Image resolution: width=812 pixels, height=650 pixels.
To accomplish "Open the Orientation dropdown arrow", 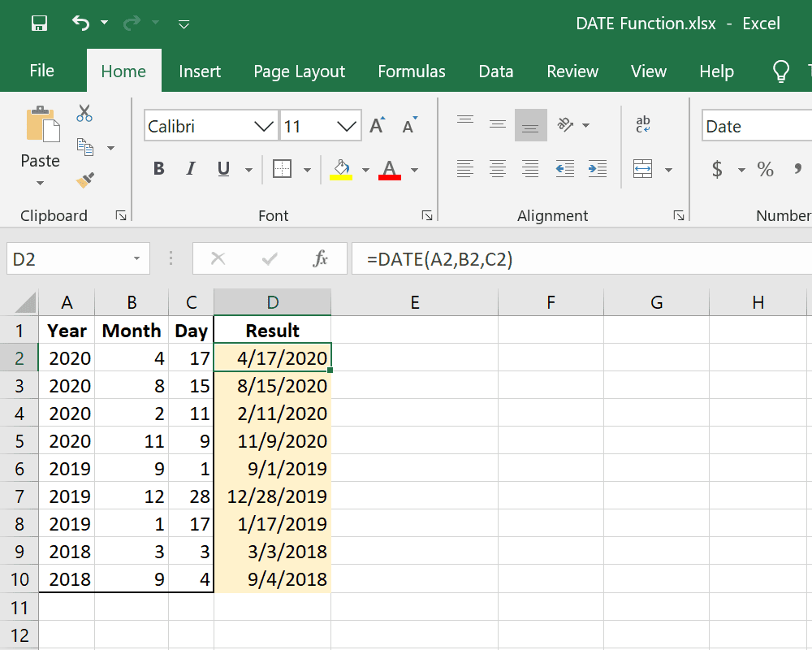I will click(586, 125).
